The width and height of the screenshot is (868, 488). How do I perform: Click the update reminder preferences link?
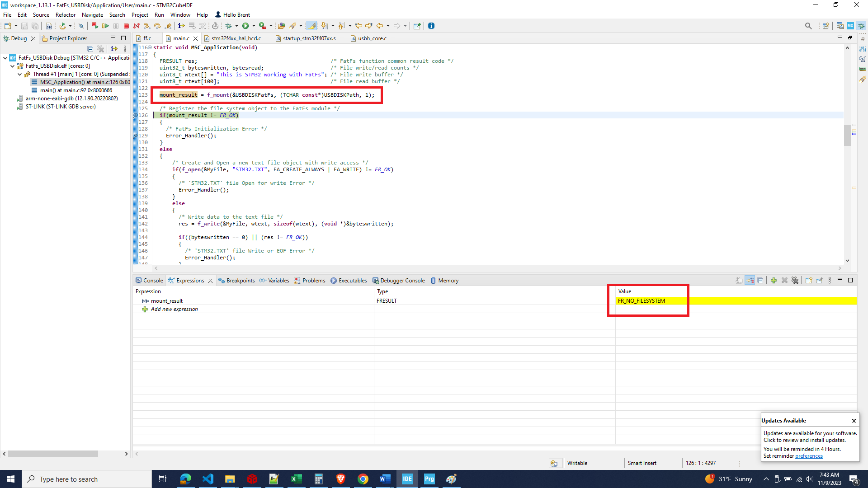(x=809, y=456)
